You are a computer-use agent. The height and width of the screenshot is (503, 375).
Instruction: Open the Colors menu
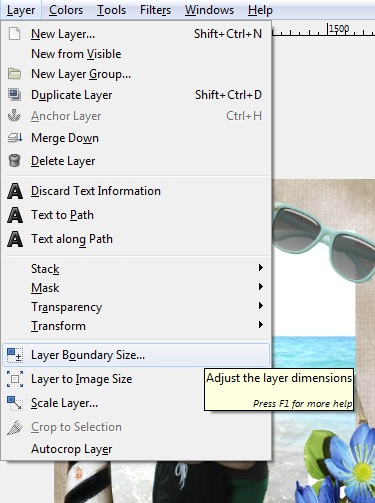(66, 10)
